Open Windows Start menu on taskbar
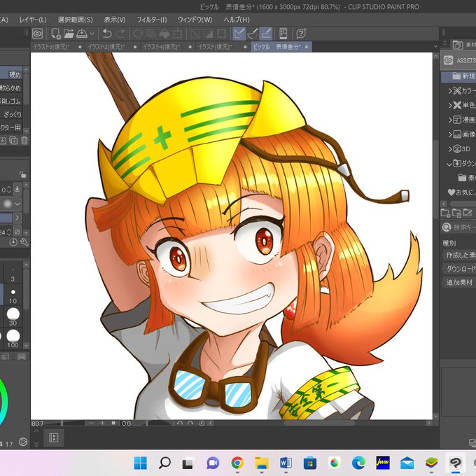Image resolution: width=476 pixels, height=476 pixels. point(140,463)
